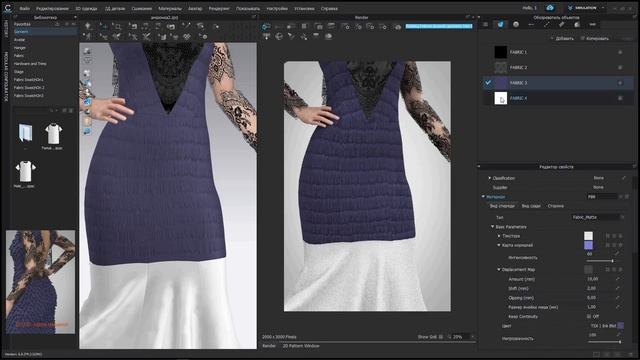This screenshot has width=640, height=360.
Task: Select the Fabric tab icon in Object Browser
Action: [x=500, y=24]
